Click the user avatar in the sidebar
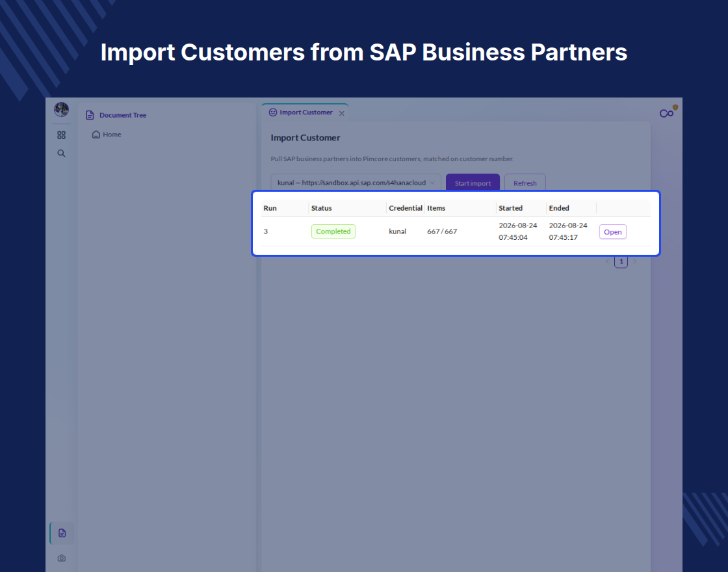The image size is (728, 572). 61,110
